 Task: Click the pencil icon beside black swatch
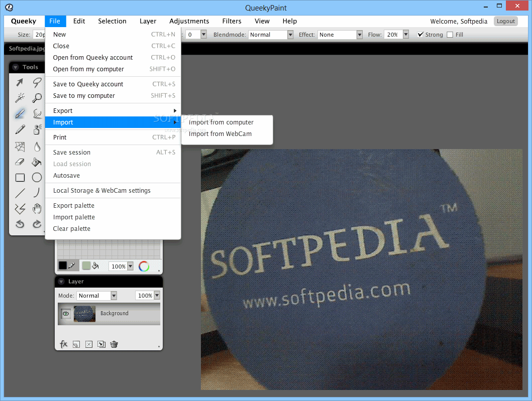click(72, 266)
